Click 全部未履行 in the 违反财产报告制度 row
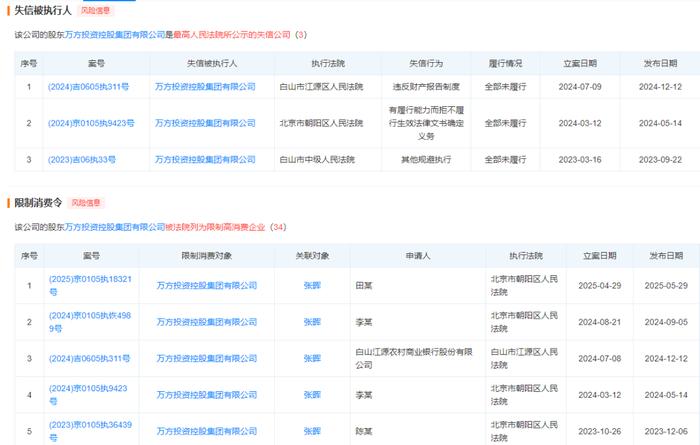The height and width of the screenshot is (445, 700). coord(505,87)
